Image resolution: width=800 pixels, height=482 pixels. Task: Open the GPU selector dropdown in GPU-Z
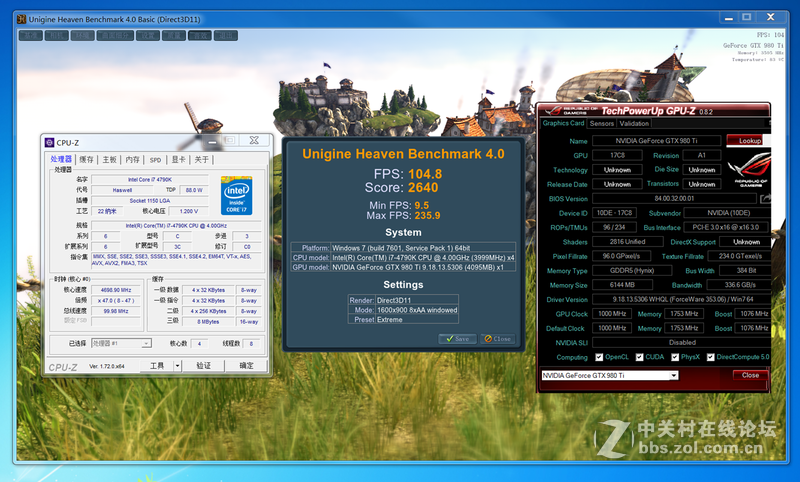click(x=674, y=375)
